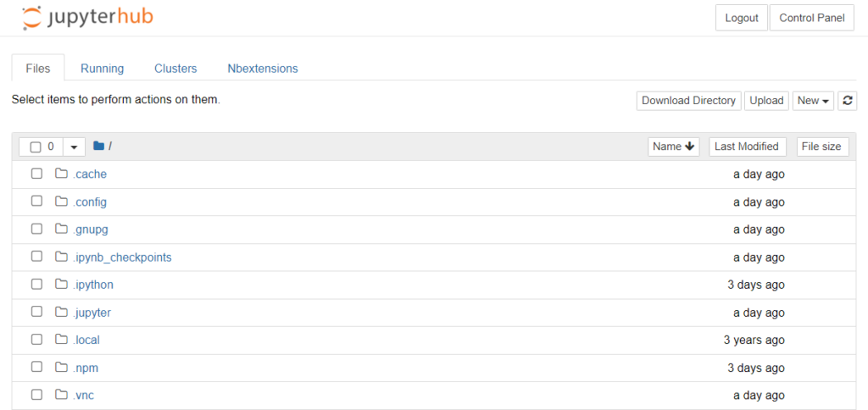Viewport: 868px width, 410px height.
Task: Click the JupyterHub logo
Action: tap(88, 17)
